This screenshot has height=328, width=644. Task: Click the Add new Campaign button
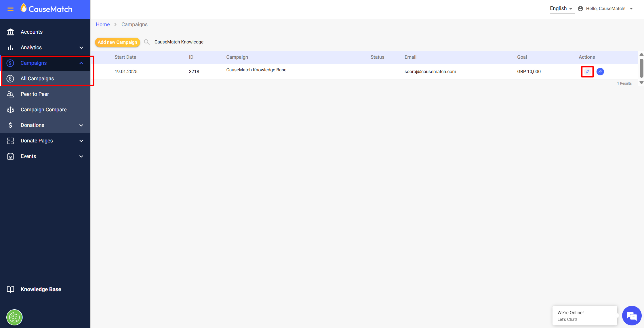pyautogui.click(x=117, y=42)
